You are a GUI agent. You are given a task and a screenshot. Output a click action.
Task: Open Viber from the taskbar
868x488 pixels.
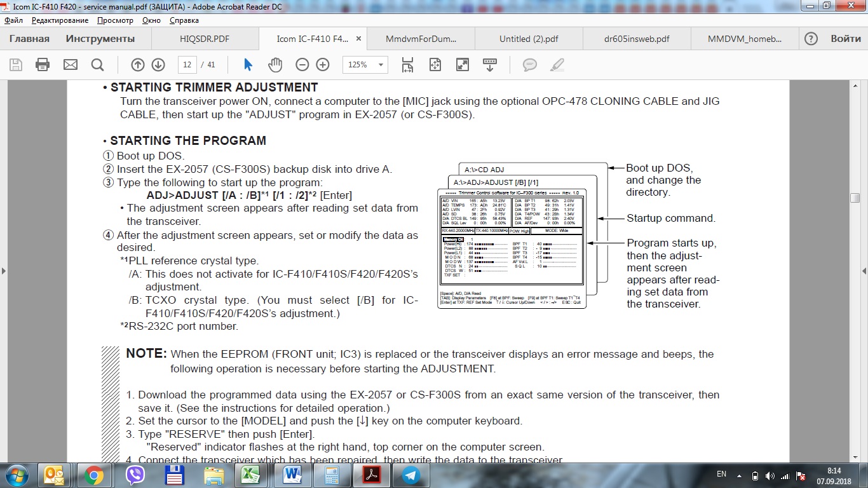pyautogui.click(x=135, y=475)
